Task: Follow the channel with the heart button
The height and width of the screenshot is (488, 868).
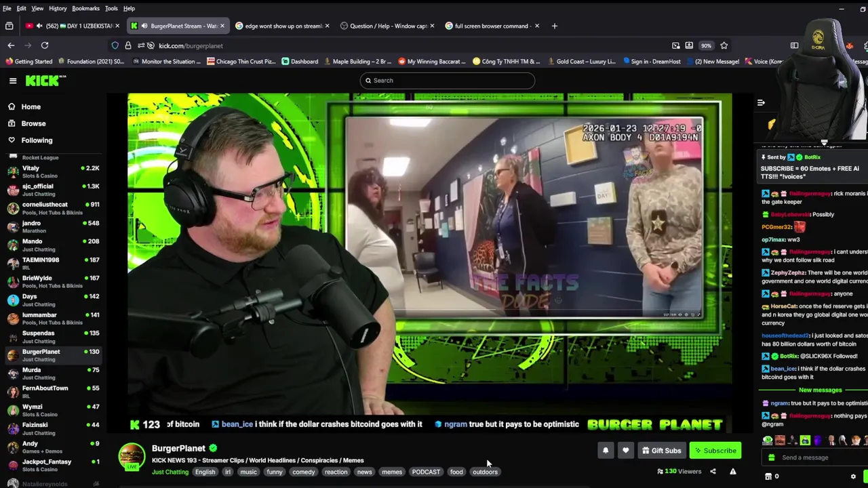Action: [x=625, y=450]
